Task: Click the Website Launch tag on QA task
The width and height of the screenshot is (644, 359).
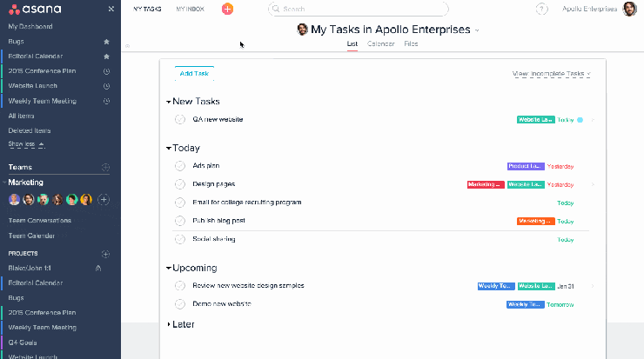Action: 535,120
